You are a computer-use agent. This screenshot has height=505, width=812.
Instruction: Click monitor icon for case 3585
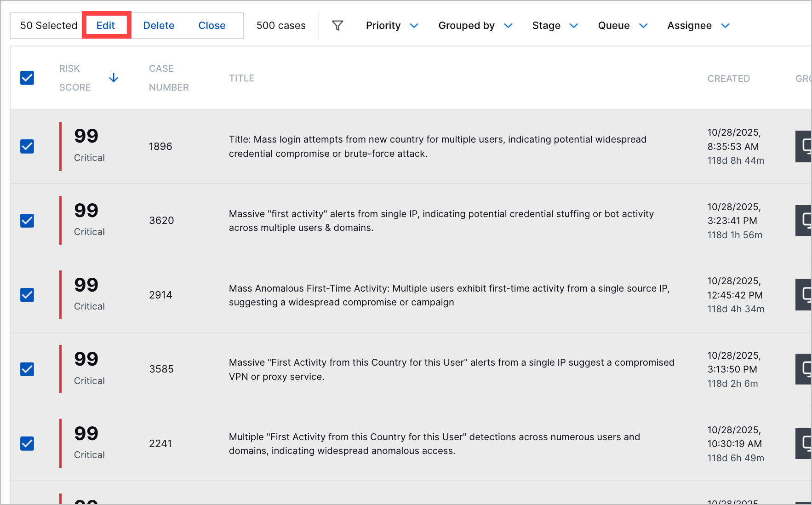point(805,369)
